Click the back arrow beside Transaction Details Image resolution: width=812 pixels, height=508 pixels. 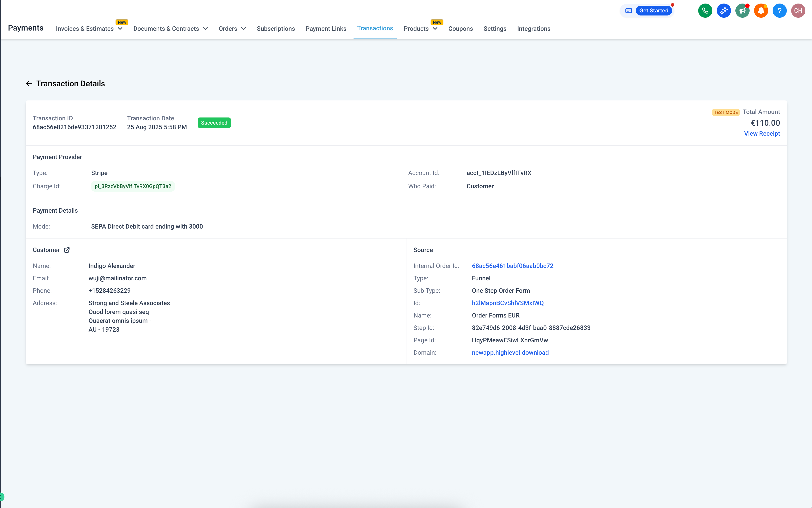click(x=29, y=84)
